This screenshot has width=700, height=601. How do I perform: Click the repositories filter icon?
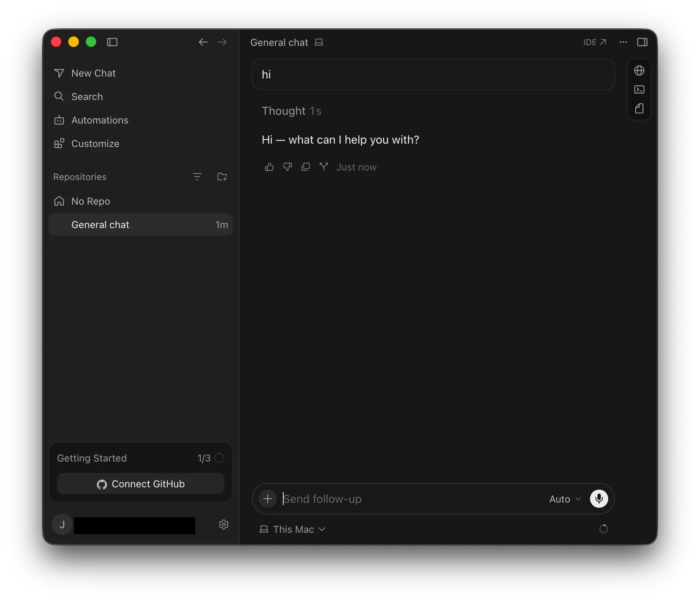tap(197, 177)
